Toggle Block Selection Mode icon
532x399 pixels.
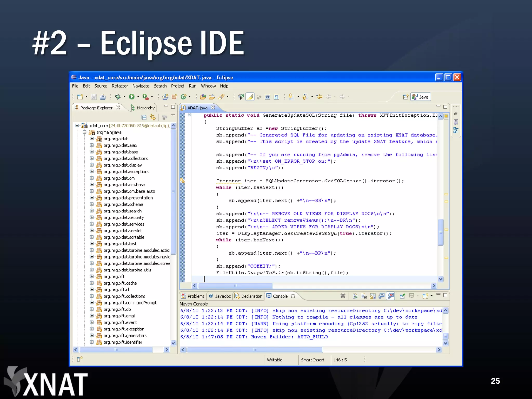pyautogui.click(x=268, y=97)
